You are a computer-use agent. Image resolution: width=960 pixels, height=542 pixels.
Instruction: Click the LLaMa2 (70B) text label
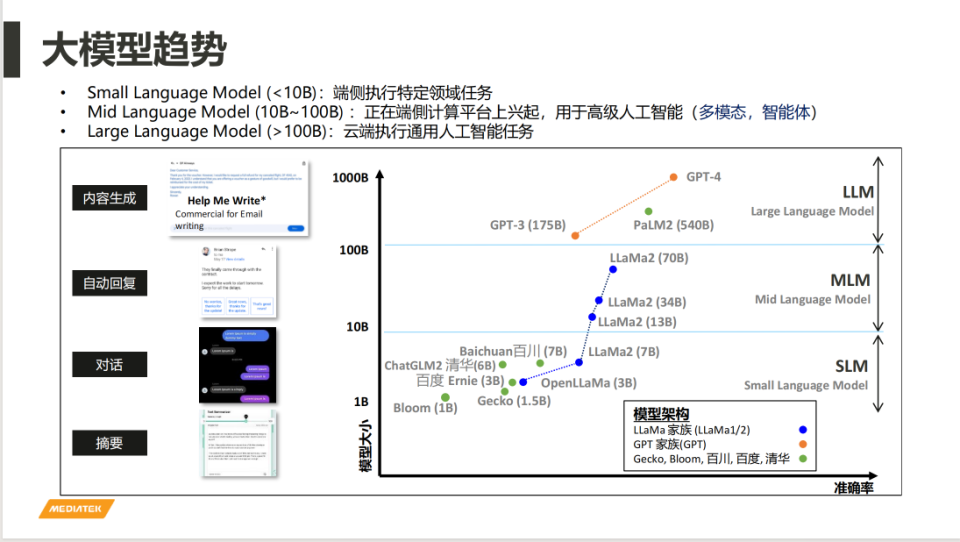(649, 258)
